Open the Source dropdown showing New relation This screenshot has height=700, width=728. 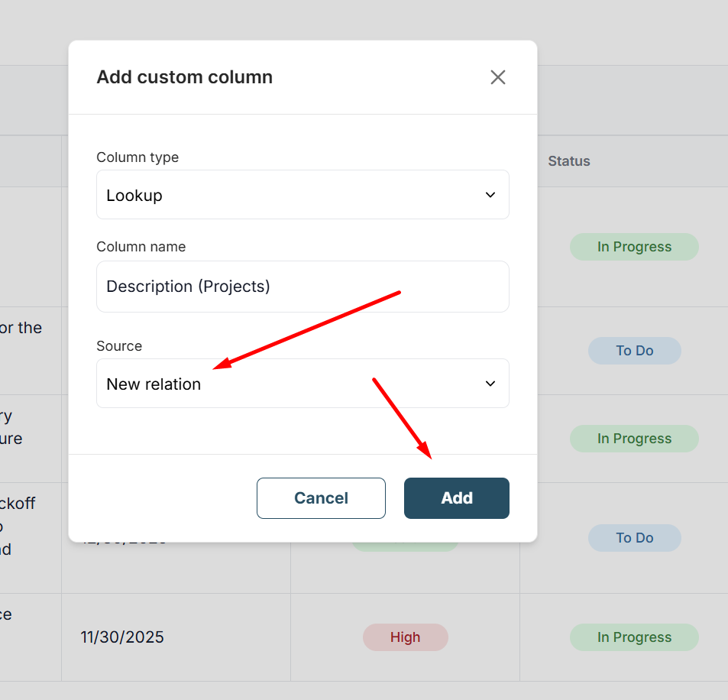[x=303, y=384]
